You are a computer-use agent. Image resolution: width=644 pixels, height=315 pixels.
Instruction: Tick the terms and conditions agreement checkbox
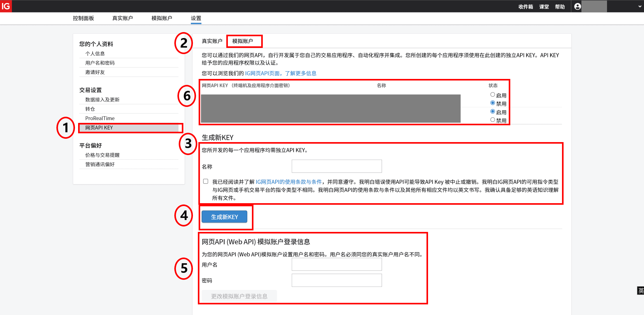[x=206, y=181]
